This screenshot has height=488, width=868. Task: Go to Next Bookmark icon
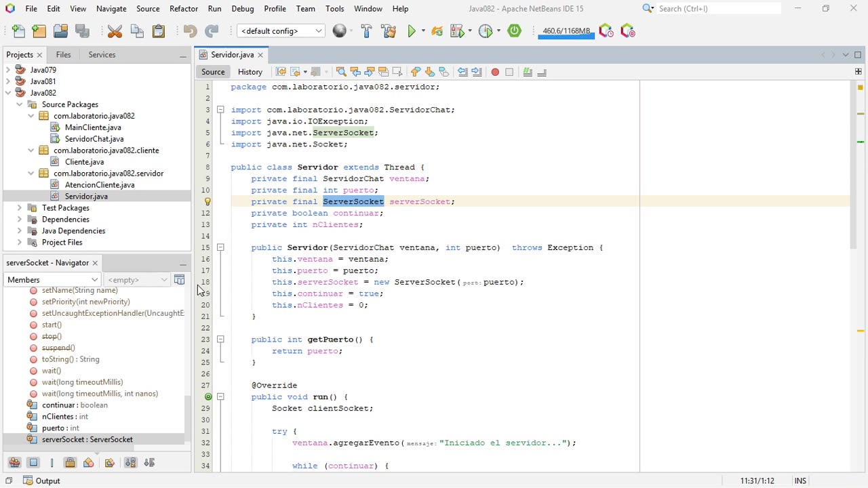coord(430,72)
